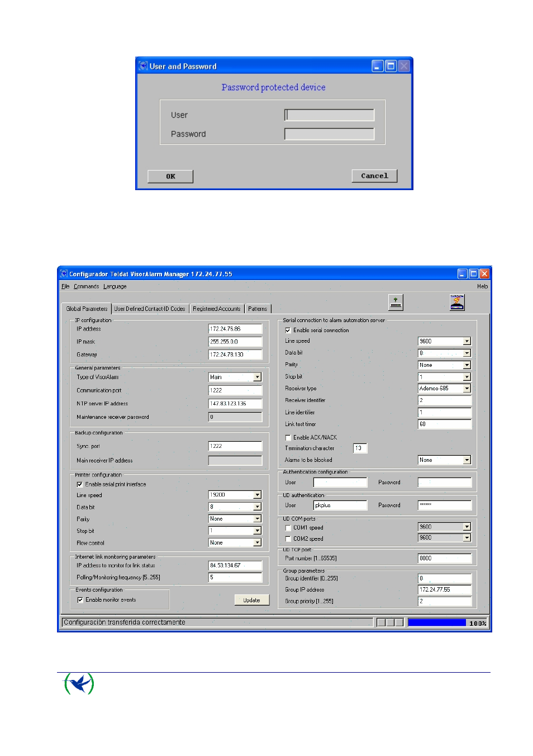Click Cancel in password dialog
Screen dimensions: 533x756
click(x=374, y=176)
